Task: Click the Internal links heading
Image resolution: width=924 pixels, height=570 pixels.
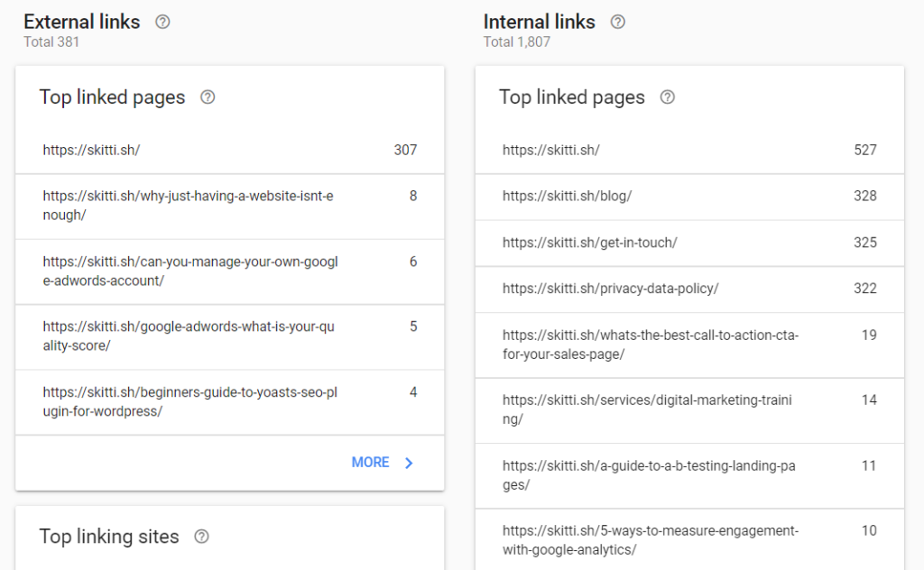Action: coord(540,22)
